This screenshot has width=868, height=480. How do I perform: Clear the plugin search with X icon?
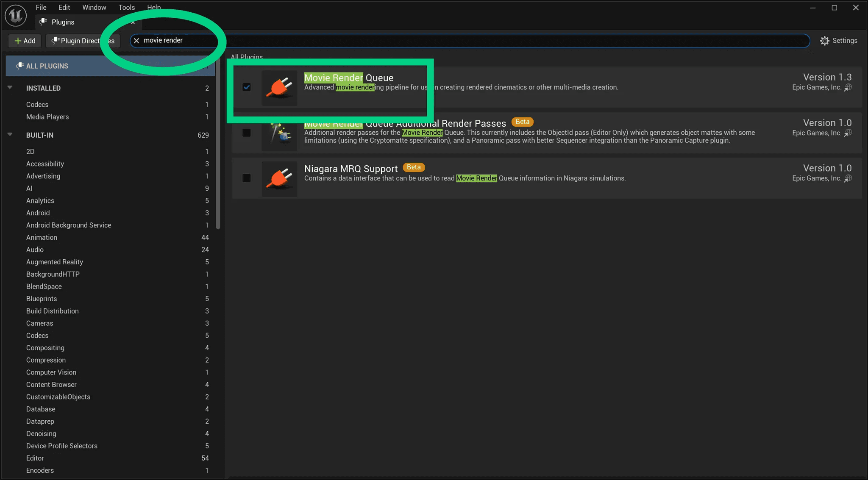(136, 41)
